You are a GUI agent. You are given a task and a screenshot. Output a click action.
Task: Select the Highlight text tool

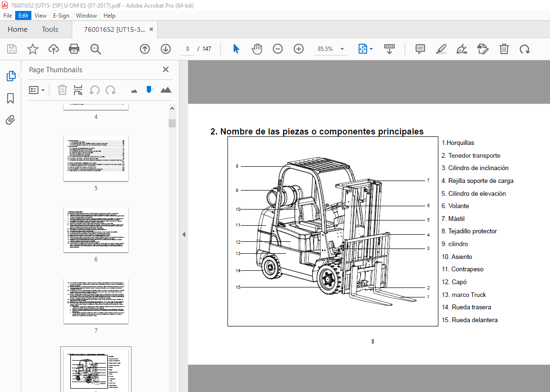pyautogui.click(x=441, y=49)
